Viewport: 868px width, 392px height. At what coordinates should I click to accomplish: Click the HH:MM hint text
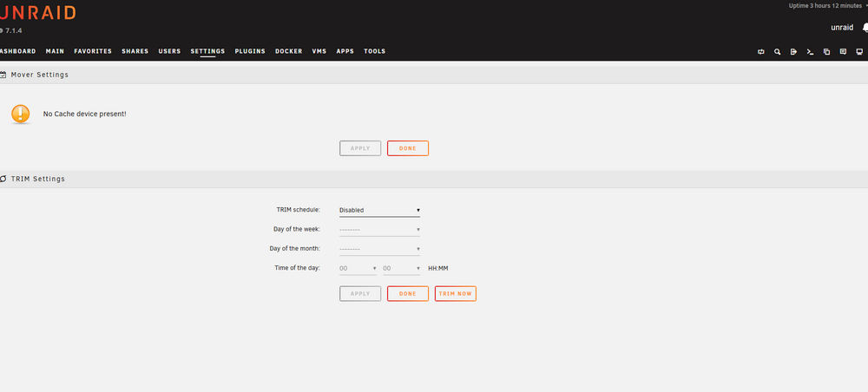pos(438,269)
